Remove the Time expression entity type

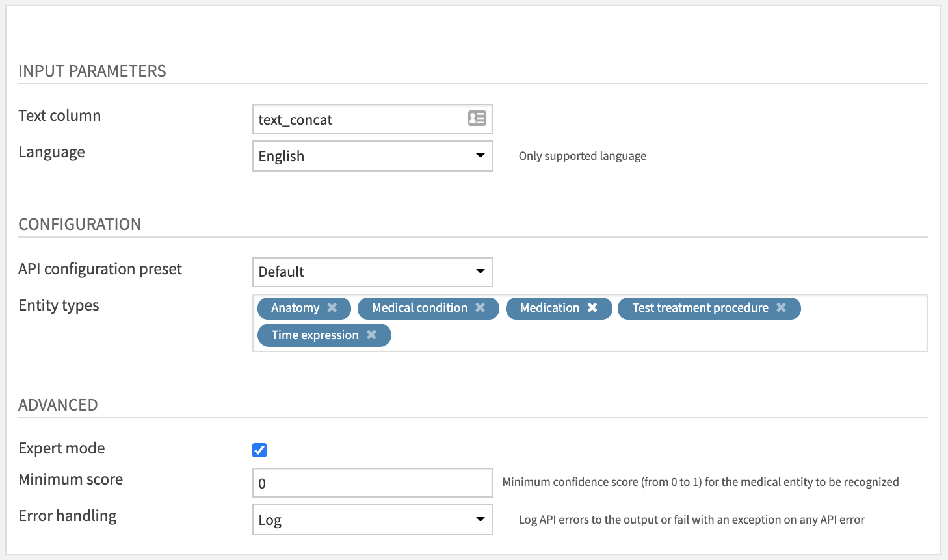(371, 335)
